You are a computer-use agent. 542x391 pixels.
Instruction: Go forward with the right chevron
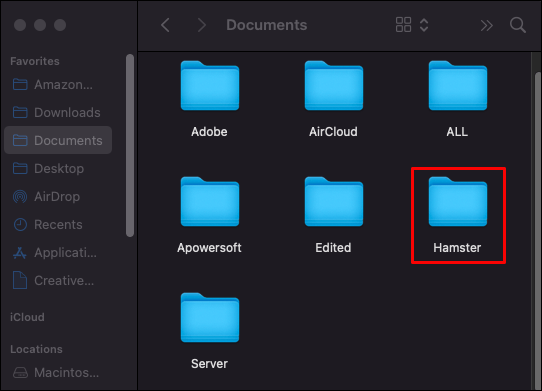(x=202, y=25)
